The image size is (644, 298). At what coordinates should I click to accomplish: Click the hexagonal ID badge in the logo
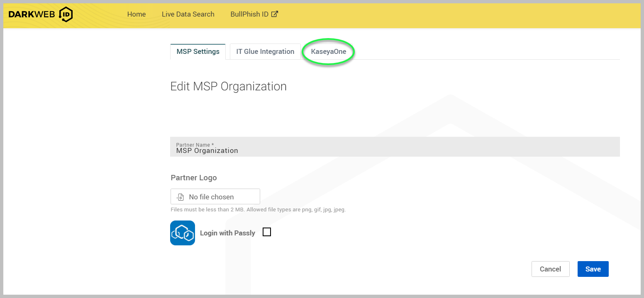click(x=66, y=14)
